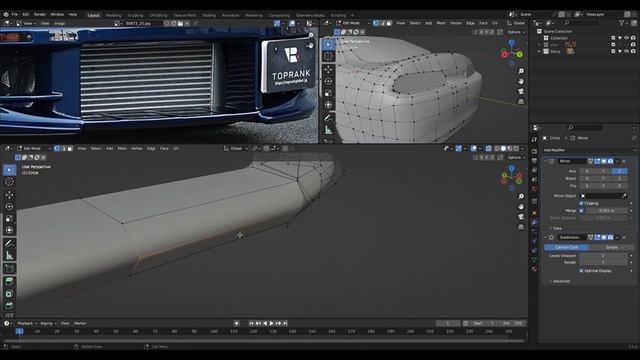640x360 pixels.
Task: Select the Cursor tool in bottom viewport toolbar
Action: pos(9,182)
